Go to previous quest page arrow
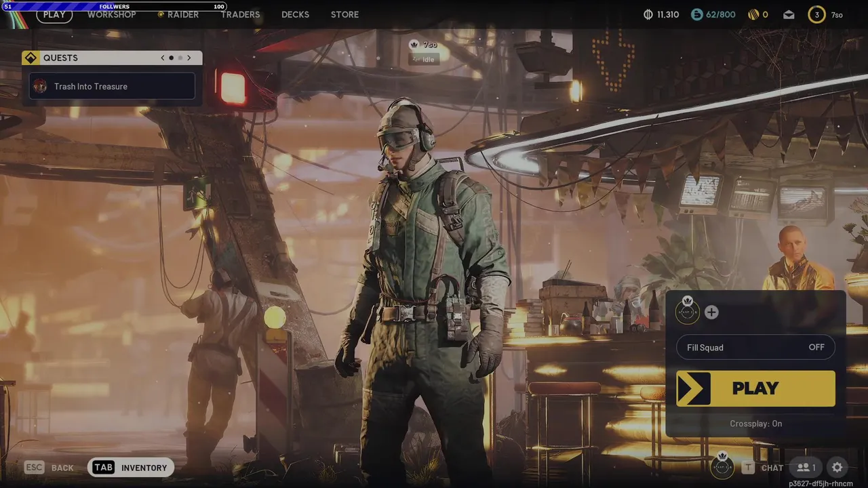This screenshot has height=488, width=868. click(163, 58)
